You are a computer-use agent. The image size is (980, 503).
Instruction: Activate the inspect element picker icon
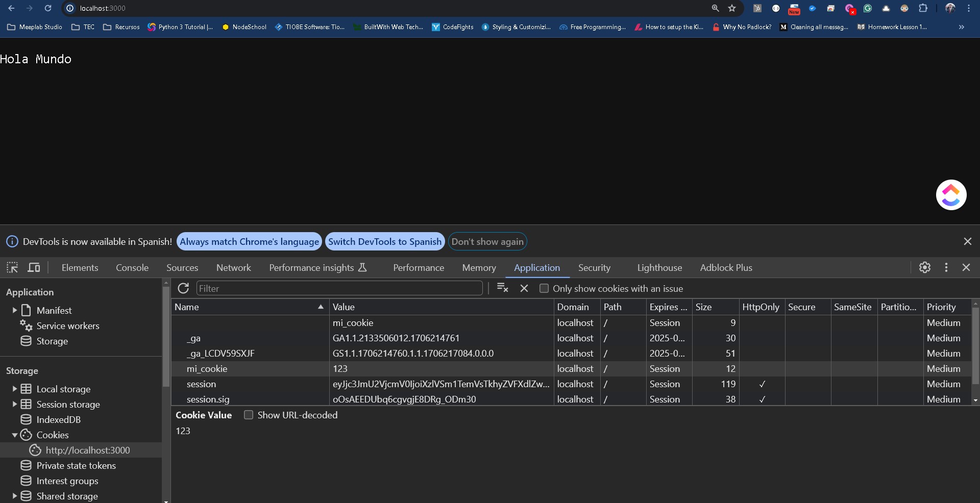click(12, 267)
